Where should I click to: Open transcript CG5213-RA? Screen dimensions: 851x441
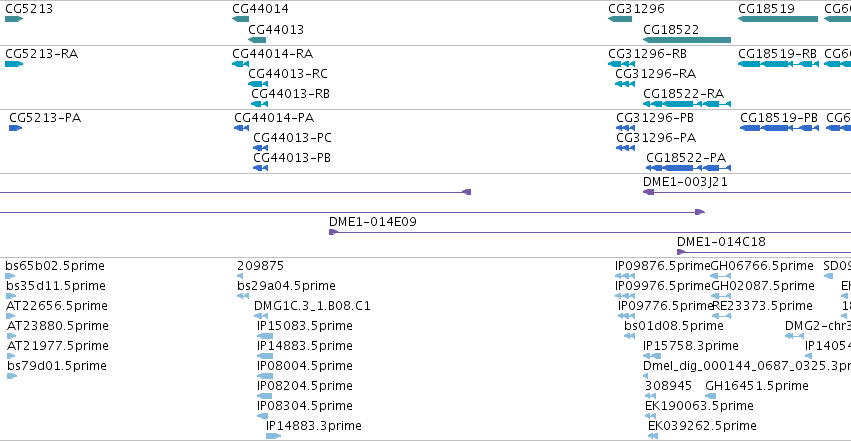(41, 54)
